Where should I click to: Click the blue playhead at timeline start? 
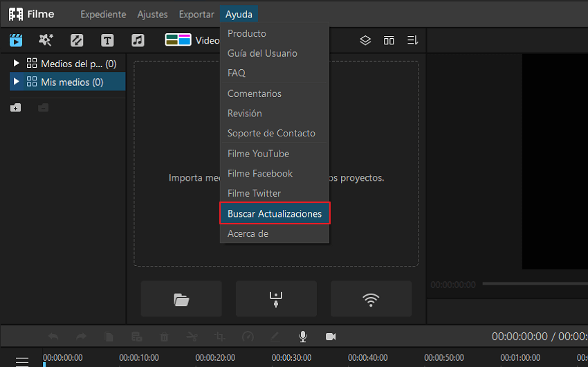coord(44,364)
